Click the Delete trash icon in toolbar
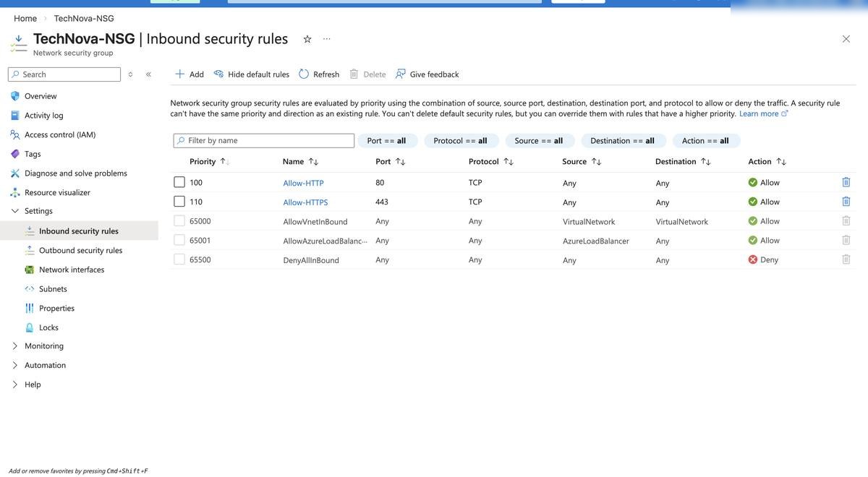 (354, 74)
